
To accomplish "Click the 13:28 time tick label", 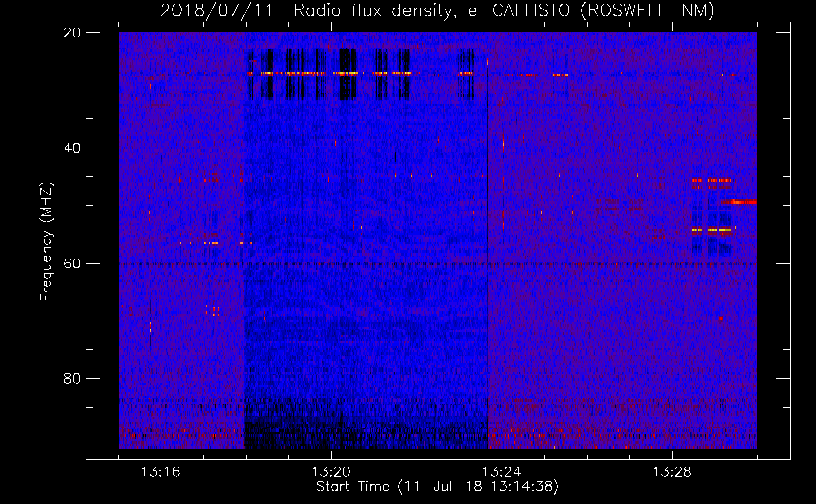I will (672, 472).
